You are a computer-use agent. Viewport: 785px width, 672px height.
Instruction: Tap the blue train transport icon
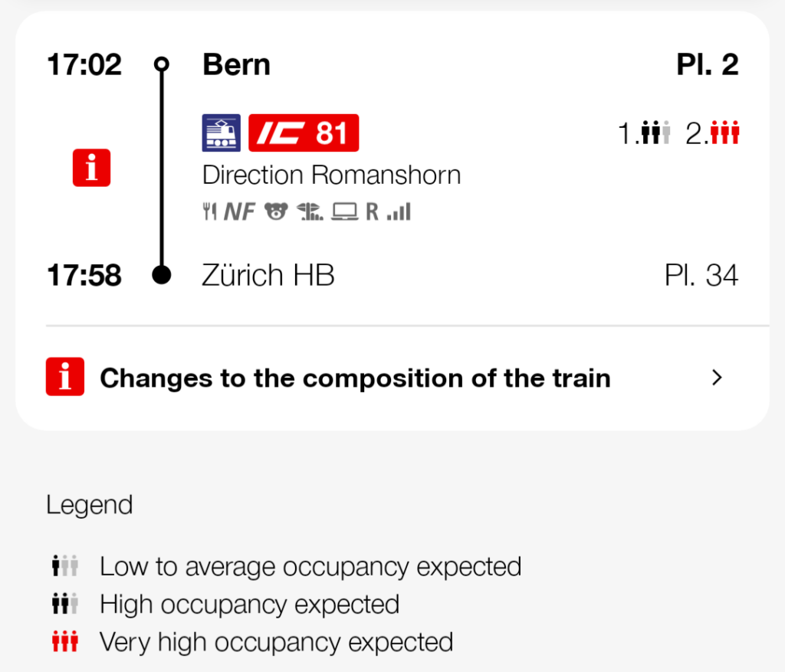(x=221, y=133)
